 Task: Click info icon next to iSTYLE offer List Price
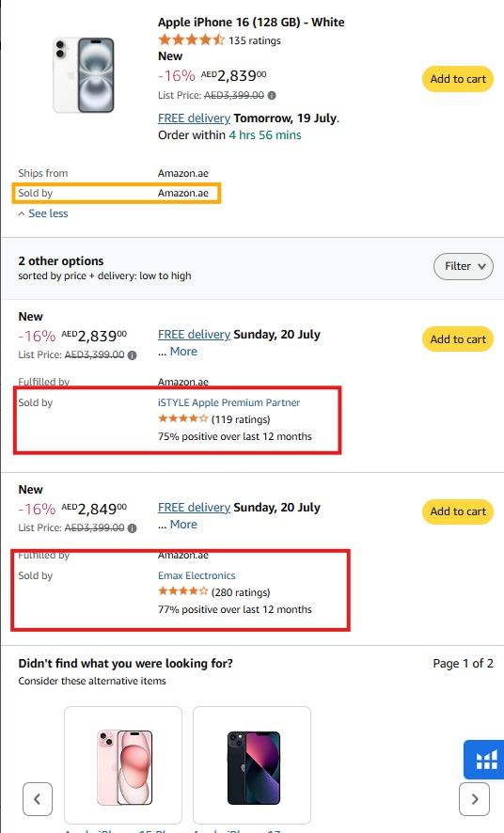pyautogui.click(x=133, y=354)
